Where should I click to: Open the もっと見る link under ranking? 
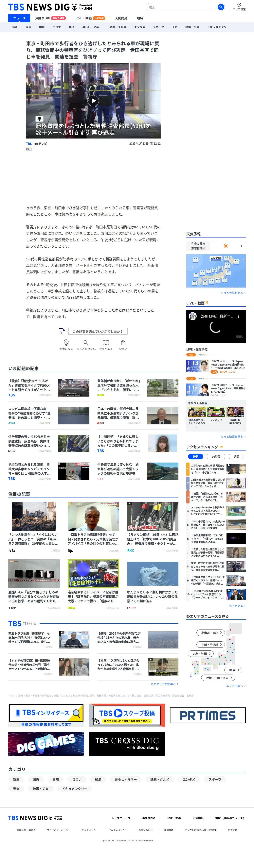click(237, 606)
